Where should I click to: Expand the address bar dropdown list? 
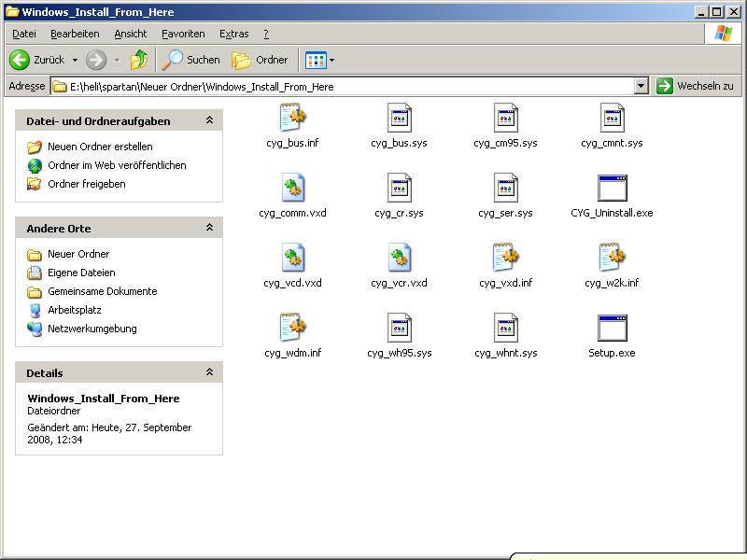[641, 86]
